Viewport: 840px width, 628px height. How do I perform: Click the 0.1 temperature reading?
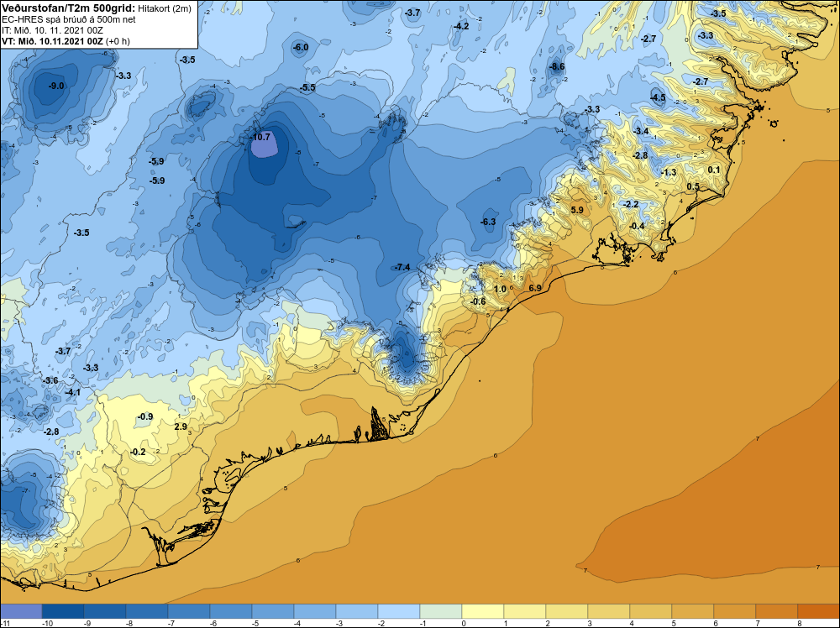714,170
